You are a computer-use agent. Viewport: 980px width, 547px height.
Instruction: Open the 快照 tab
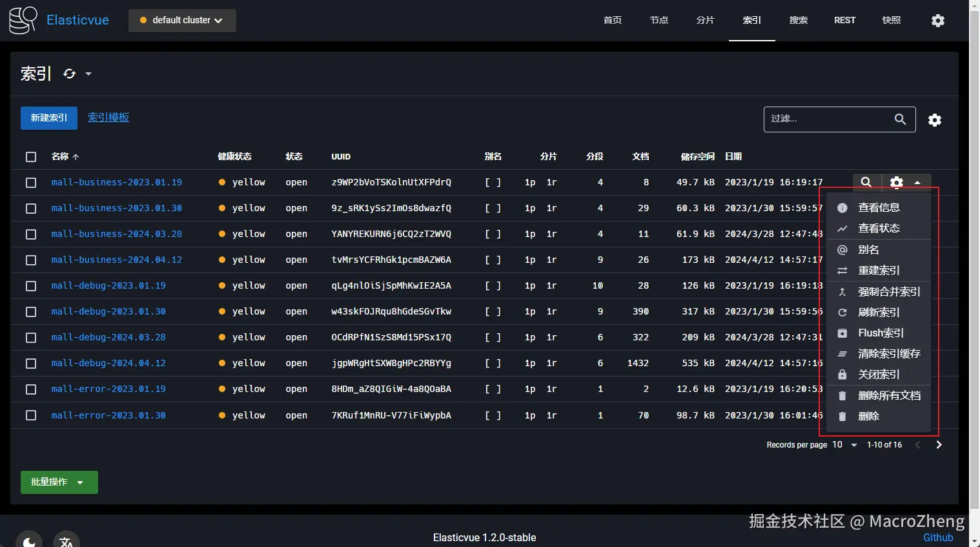pos(892,21)
